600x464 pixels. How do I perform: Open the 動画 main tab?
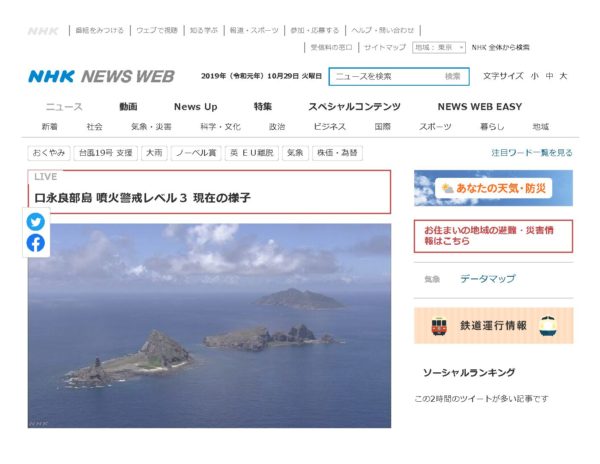pos(128,107)
